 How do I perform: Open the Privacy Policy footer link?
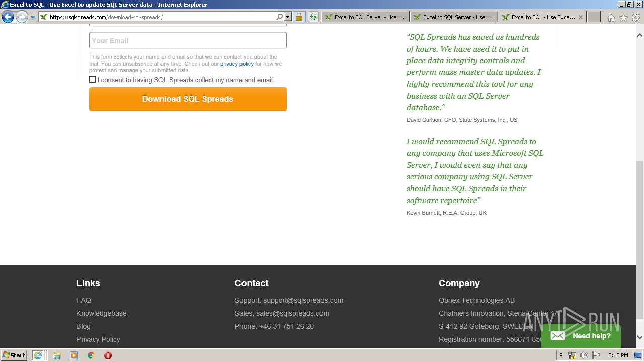(x=98, y=339)
